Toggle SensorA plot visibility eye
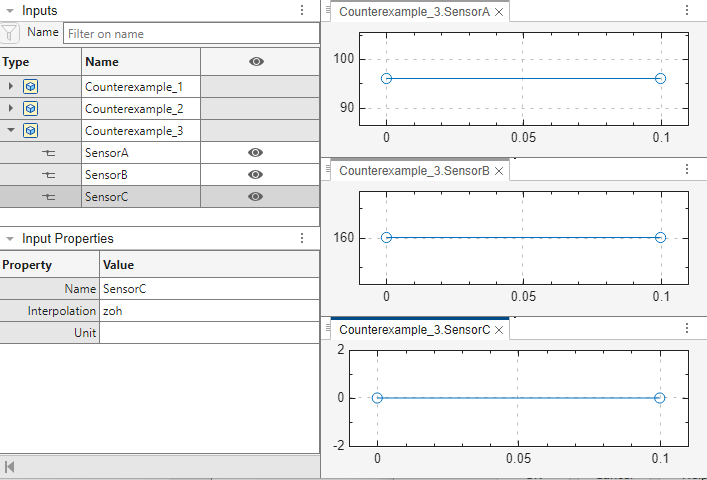 256,153
